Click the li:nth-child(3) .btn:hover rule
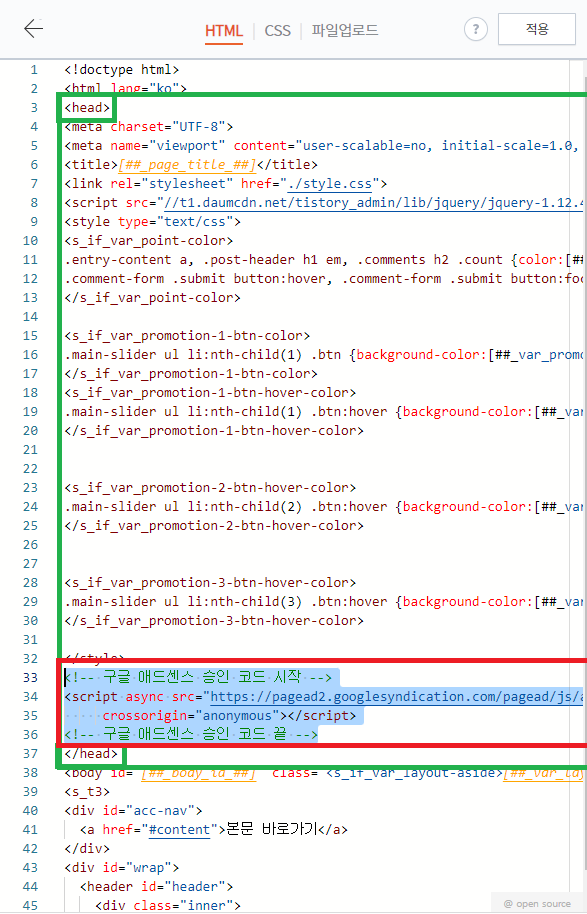 tap(324, 602)
